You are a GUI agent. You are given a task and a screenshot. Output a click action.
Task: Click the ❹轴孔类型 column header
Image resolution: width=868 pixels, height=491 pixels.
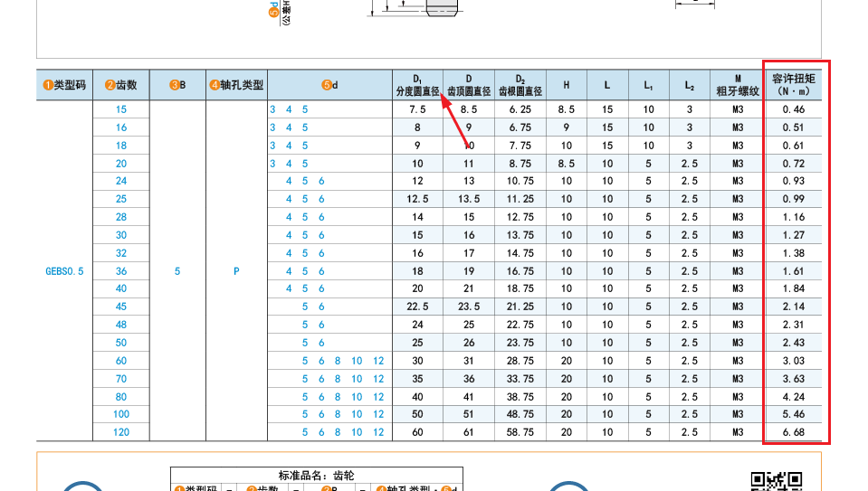237,85
